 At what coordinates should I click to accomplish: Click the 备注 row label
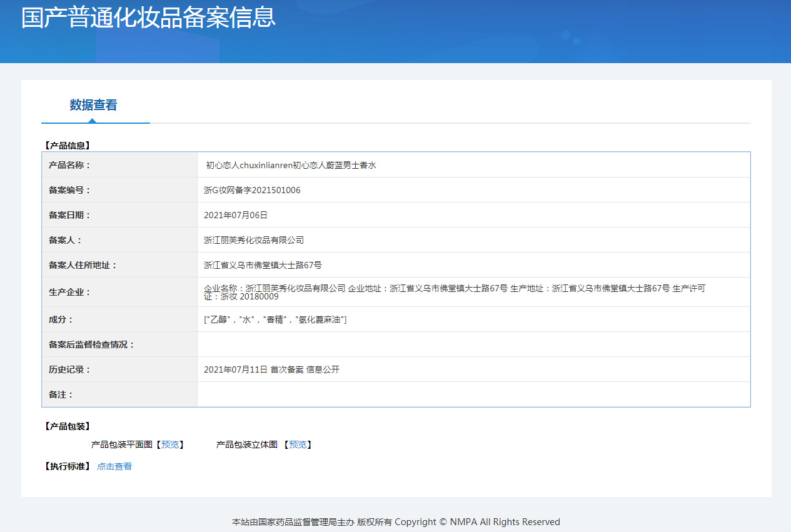(x=61, y=394)
